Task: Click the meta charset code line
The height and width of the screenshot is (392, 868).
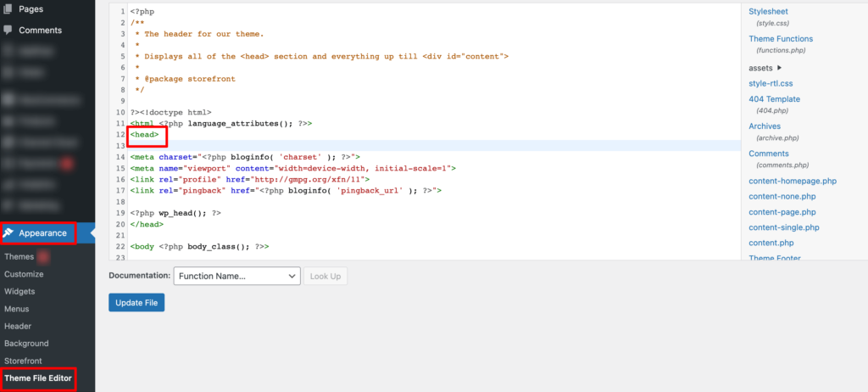Action: pos(245,157)
